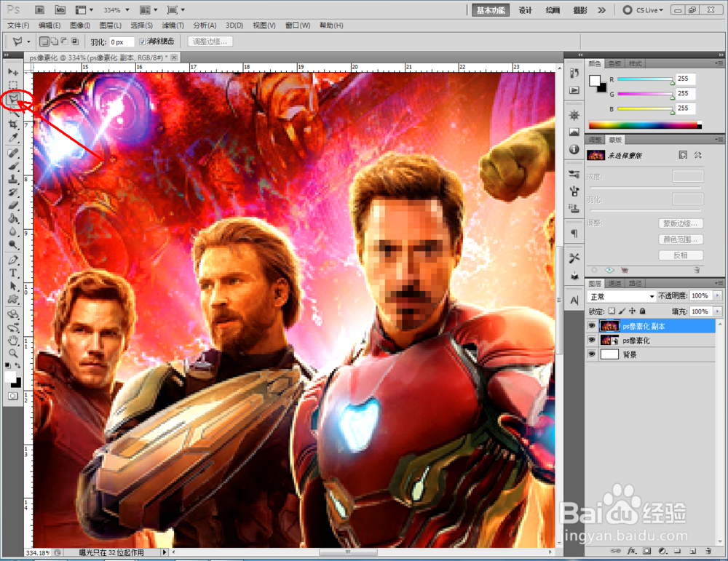Screen dimensions: 728x561
Task: Click the R color slider
Action: [x=644, y=79]
